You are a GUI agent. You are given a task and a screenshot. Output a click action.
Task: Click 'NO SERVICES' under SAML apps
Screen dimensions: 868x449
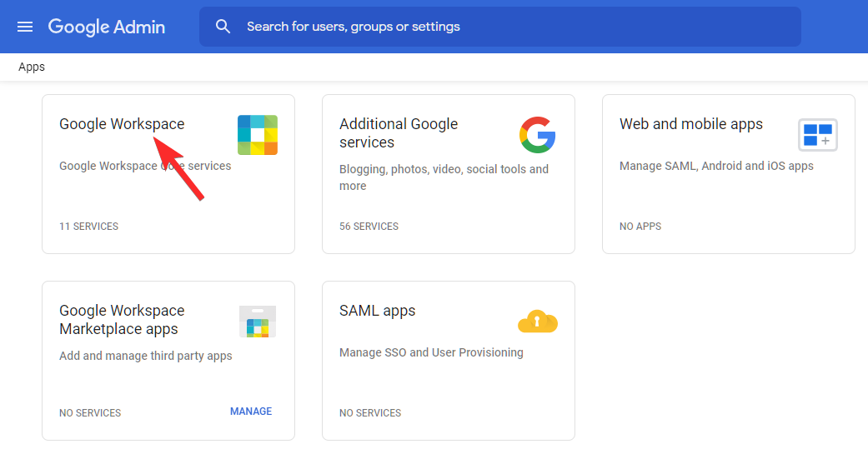pyautogui.click(x=370, y=413)
